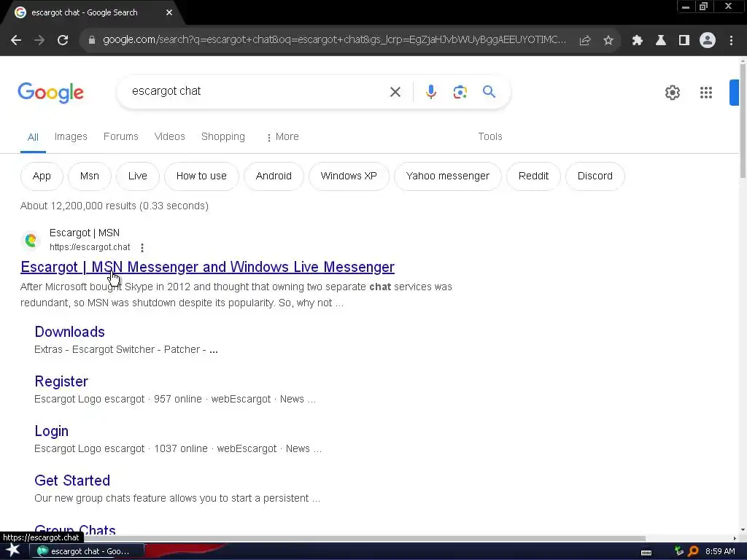Clear the search box with the X icon
Image resolution: width=747 pixels, height=560 pixels.
[x=395, y=92]
